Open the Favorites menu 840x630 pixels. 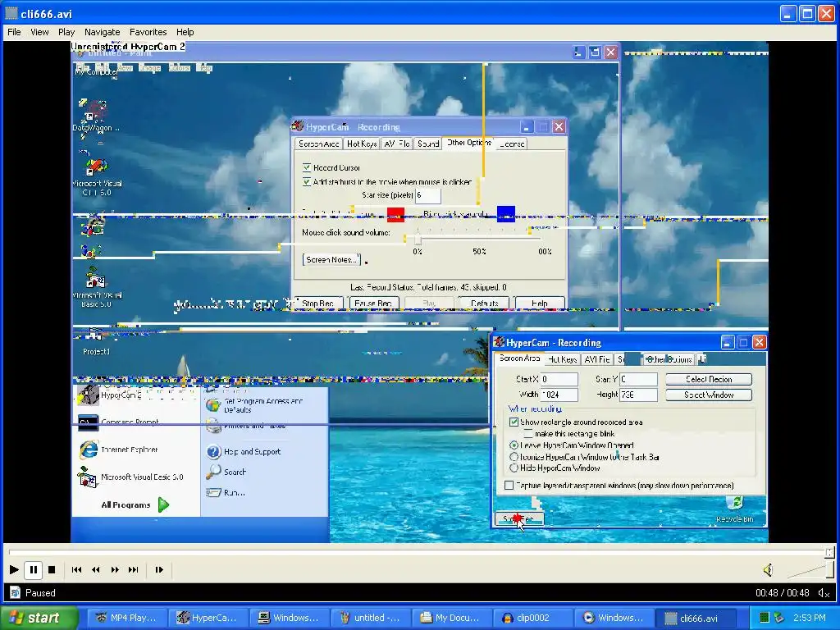[148, 32]
